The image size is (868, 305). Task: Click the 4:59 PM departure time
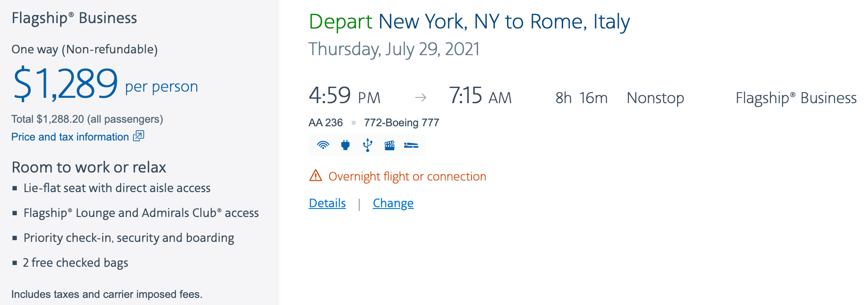point(345,96)
